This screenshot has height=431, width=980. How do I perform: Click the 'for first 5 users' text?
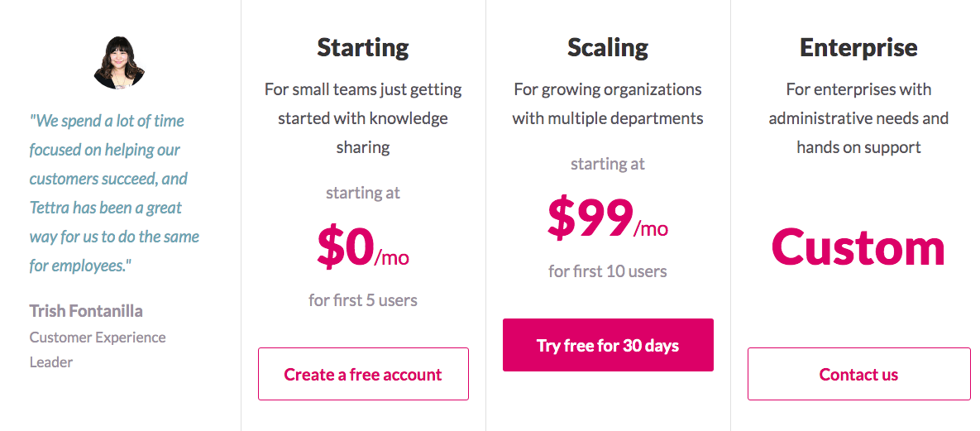tap(363, 300)
